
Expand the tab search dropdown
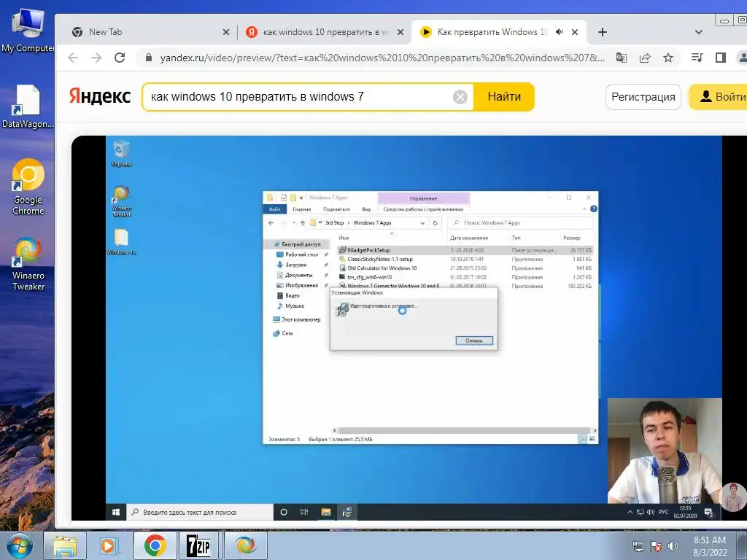pyautogui.click(x=698, y=32)
